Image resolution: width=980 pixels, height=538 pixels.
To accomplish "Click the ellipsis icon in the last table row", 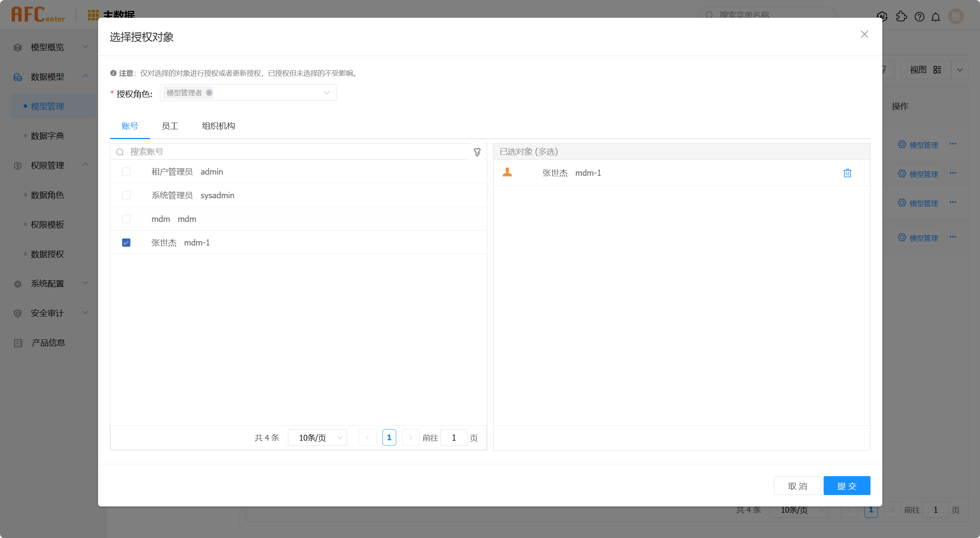I will tap(953, 237).
